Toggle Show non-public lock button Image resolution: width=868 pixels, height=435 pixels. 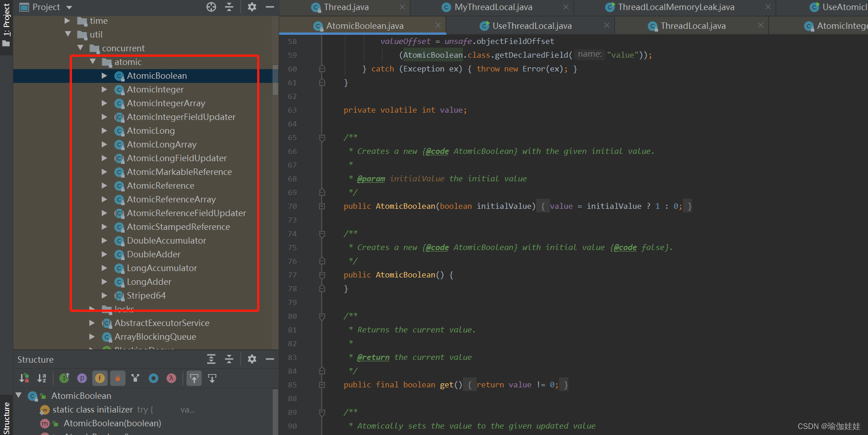click(x=118, y=378)
